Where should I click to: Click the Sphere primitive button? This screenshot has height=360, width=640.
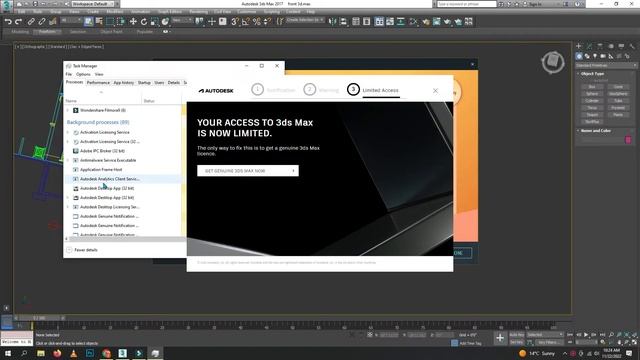point(592,94)
